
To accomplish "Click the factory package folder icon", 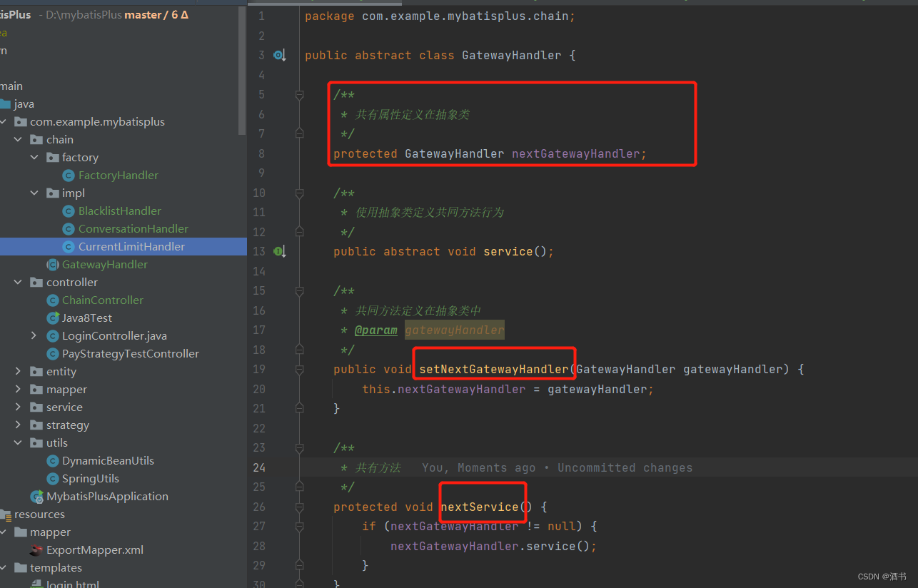I will click(x=52, y=158).
